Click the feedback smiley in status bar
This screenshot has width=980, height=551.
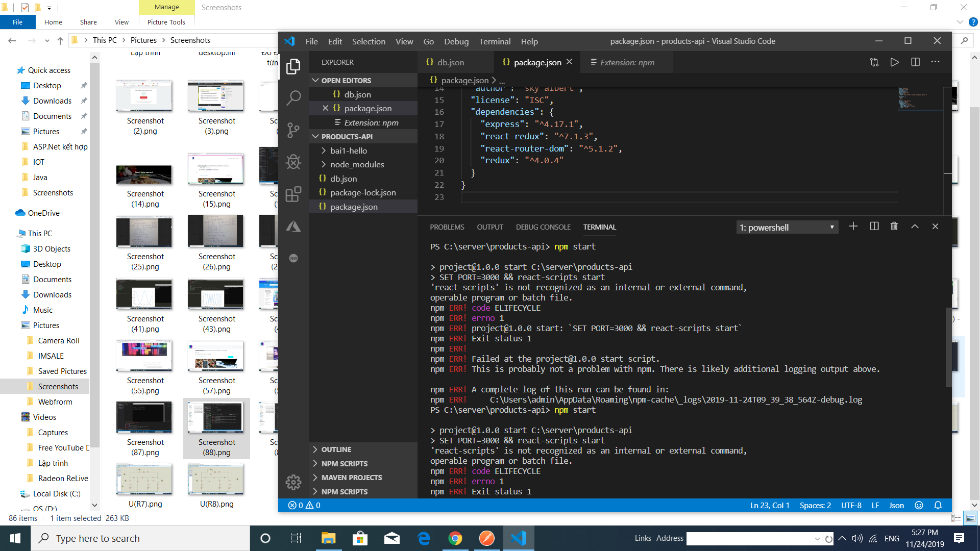coord(919,506)
